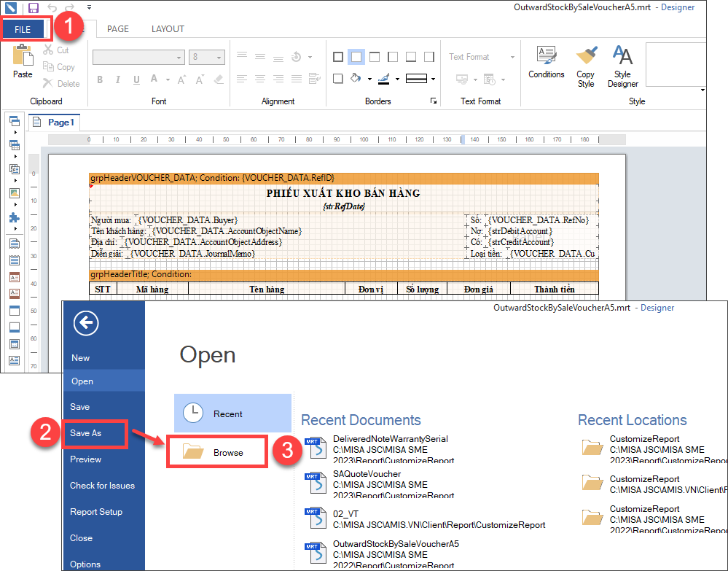This screenshot has width=728, height=571.
Task: Select the image component in left toolbox
Action: [x=14, y=193]
